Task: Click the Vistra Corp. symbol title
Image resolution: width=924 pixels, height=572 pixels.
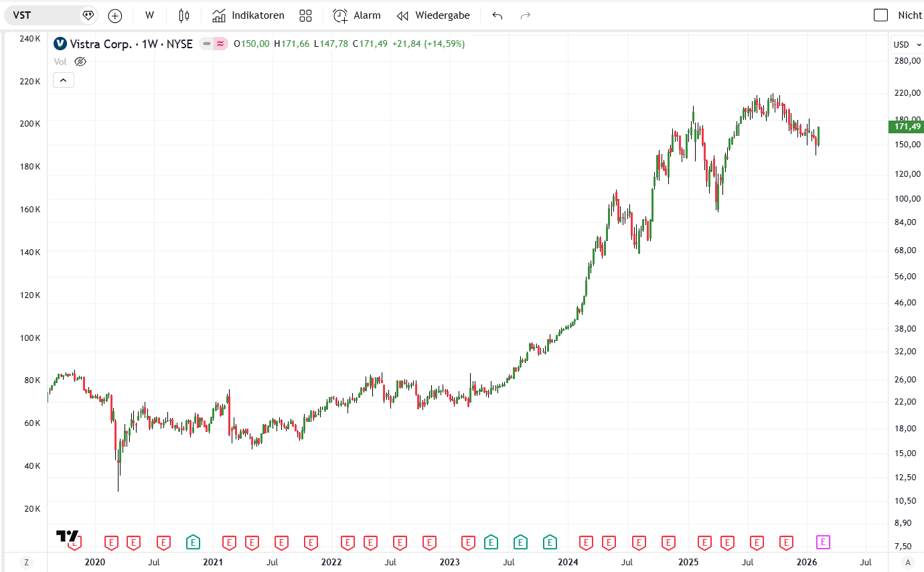Action: click(x=123, y=44)
